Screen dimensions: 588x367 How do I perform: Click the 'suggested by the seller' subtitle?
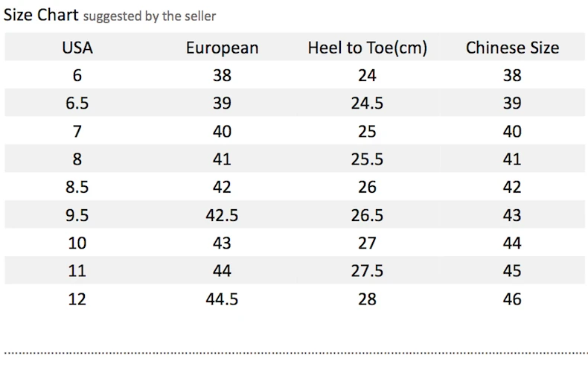pos(150,16)
